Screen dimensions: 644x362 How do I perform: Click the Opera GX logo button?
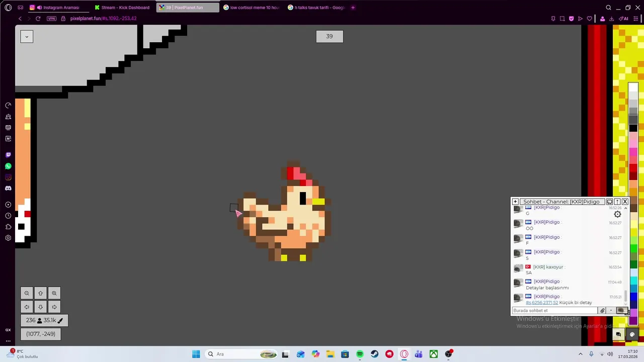pyautogui.click(x=8, y=8)
